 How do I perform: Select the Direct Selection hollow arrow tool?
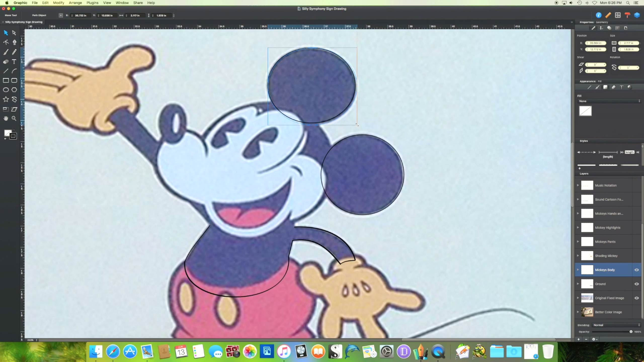tap(14, 33)
